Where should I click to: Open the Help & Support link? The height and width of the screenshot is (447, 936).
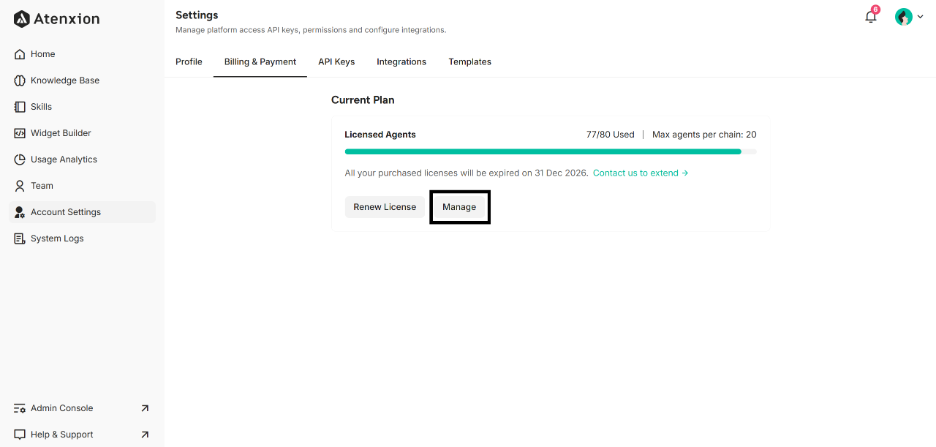[x=82, y=434]
